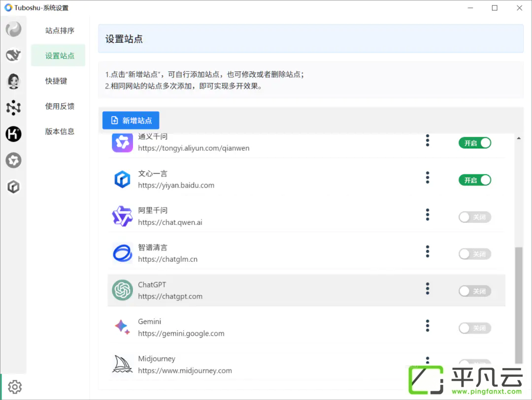532x400 pixels.
Task: Select the dotted network sidebar icon
Action: pos(14,107)
